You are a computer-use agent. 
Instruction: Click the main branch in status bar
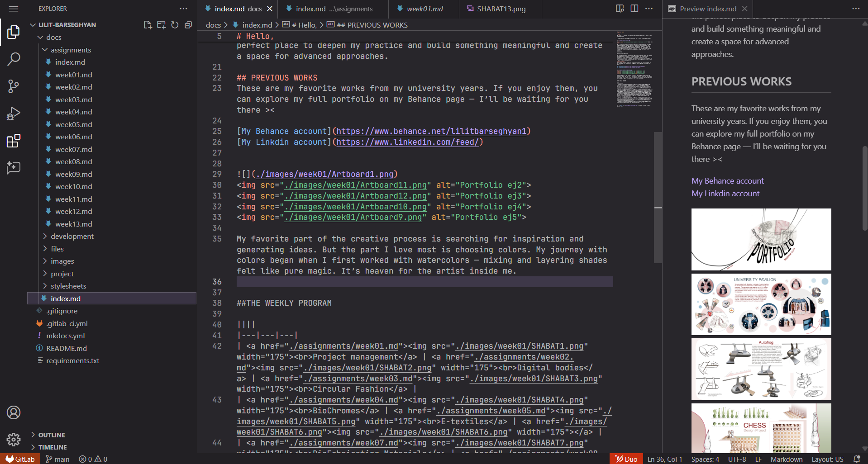tap(57, 459)
